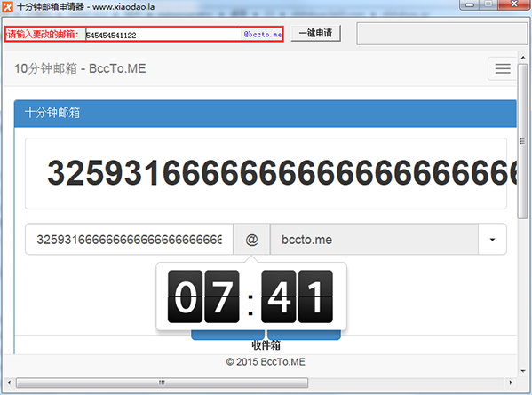Click the right arrow of horizontal scrollbar
The image size is (532, 395).
[x=511, y=383]
